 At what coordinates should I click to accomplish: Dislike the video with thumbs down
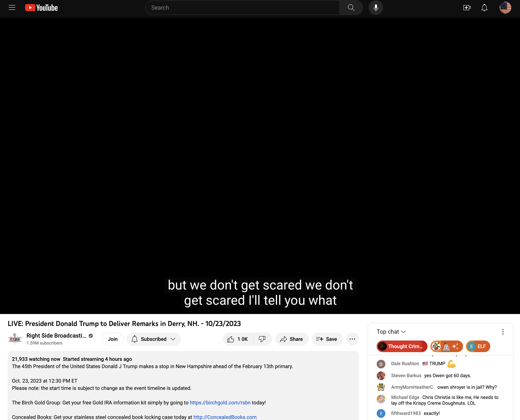pos(262,339)
